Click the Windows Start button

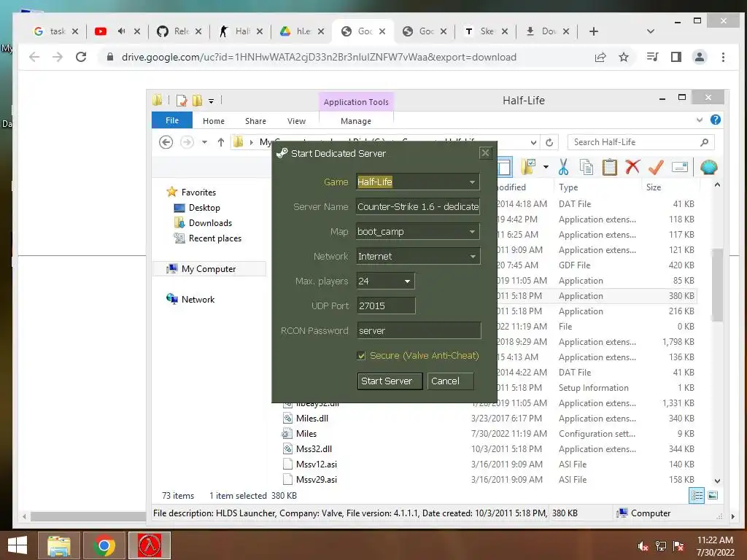coord(18,545)
